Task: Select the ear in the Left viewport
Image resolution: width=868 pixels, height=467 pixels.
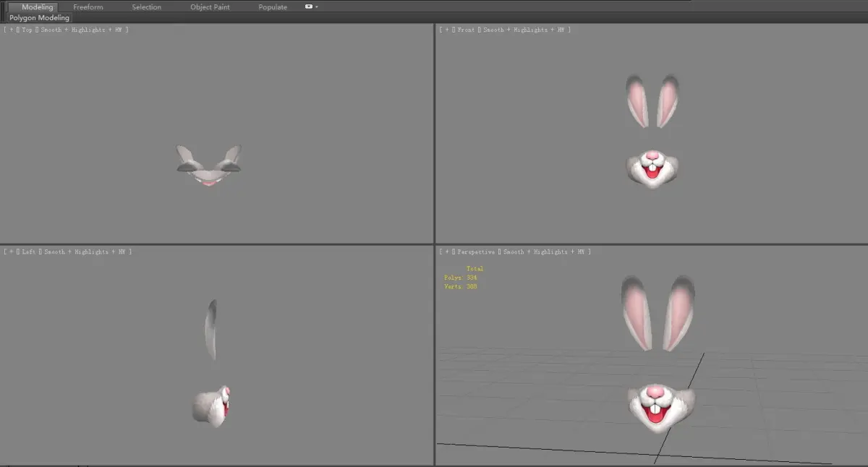Action: tap(210, 330)
